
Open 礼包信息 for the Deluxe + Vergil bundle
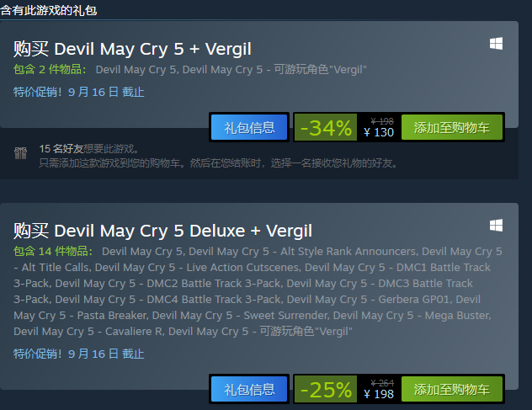tap(249, 390)
